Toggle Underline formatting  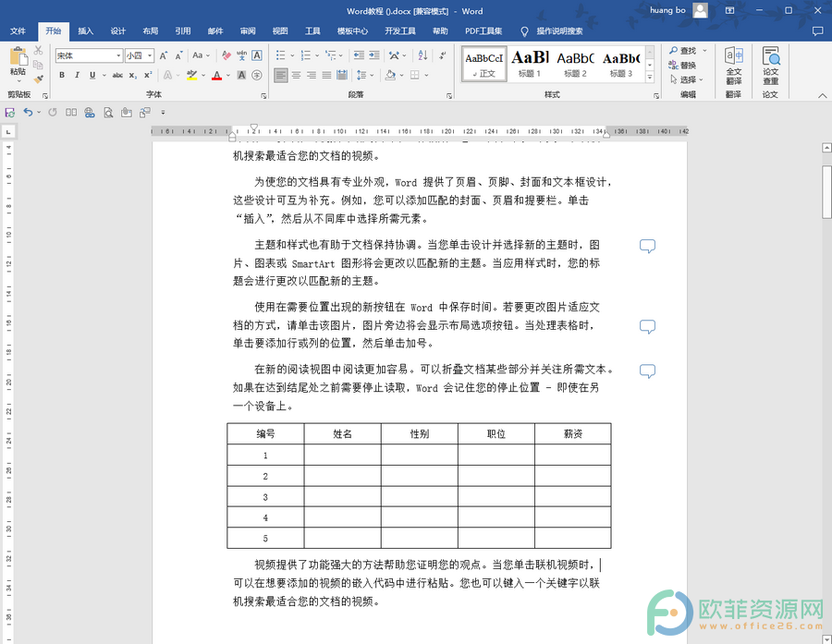[92, 75]
